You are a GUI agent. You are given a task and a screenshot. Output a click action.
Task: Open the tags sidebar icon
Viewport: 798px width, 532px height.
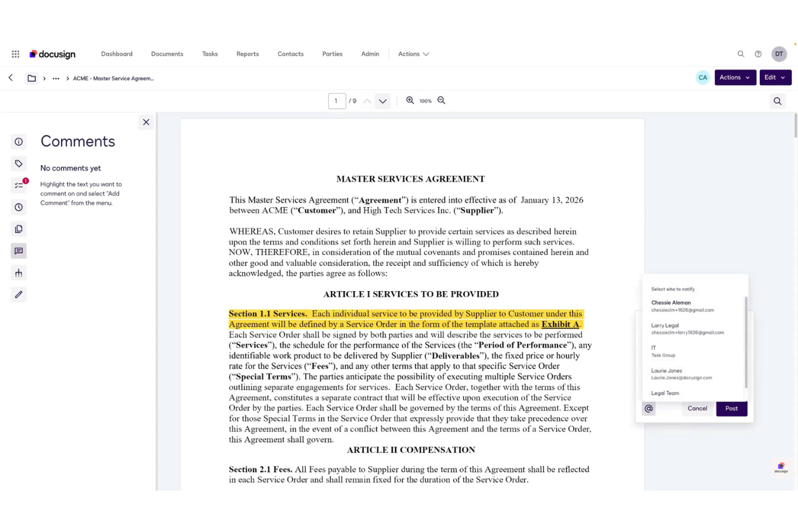point(19,164)
